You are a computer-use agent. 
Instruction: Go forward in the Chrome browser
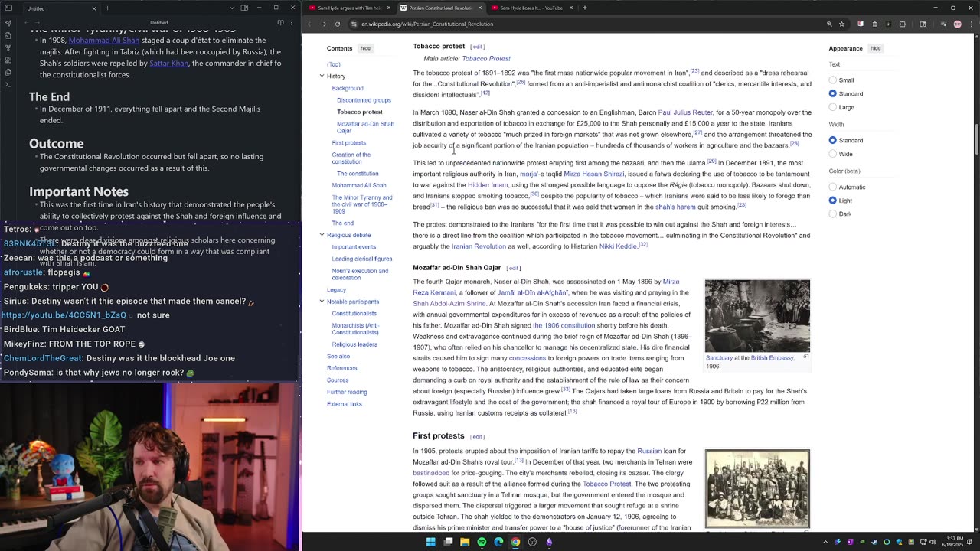click(323, 24)
